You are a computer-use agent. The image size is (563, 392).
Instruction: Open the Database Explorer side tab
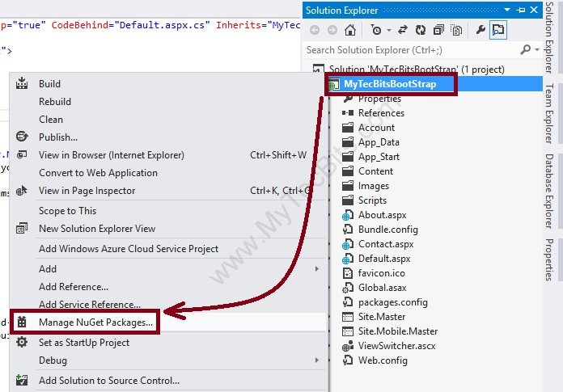[549, 192]
